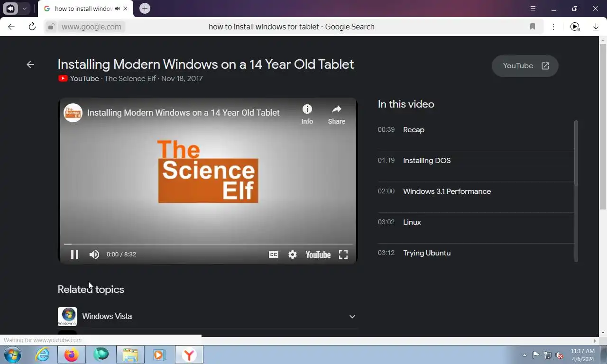Click the site lock icon
The width and height of the screenshot is (607, 364).
tap(51, 27)
